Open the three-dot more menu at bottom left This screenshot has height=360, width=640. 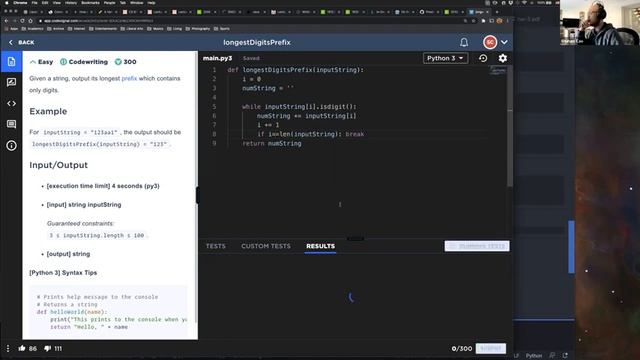(8, 348)
